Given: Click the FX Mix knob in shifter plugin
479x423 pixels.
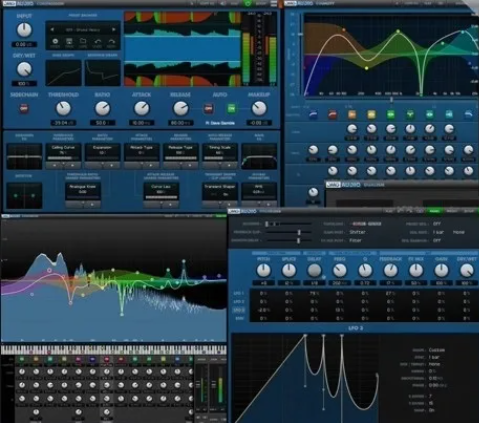Looking at the screenshot, I should tap(416, 270).
